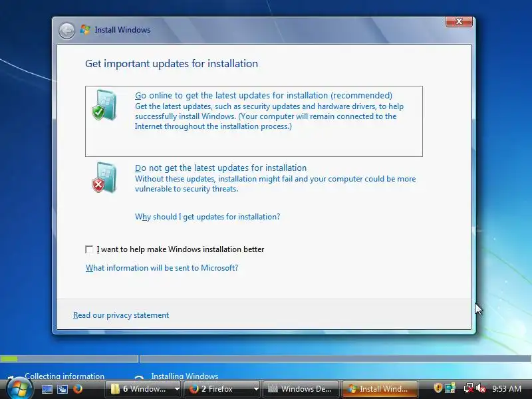
Task: Click Switch between windows quick launch icon
Action: [x=63, y=389]
